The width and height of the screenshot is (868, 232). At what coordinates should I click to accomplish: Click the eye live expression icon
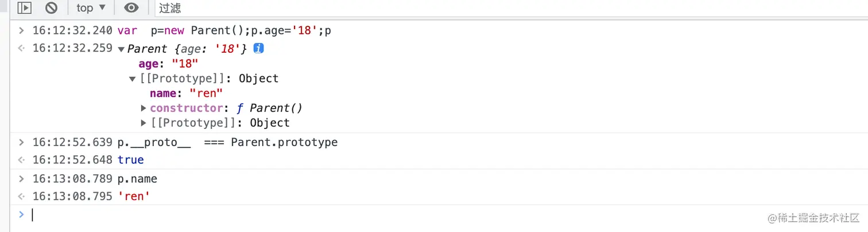pos(131,8)
